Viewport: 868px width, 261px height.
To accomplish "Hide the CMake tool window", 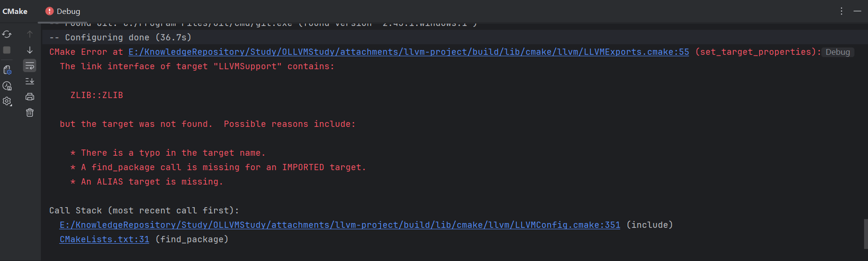I will tap(857, 11).
